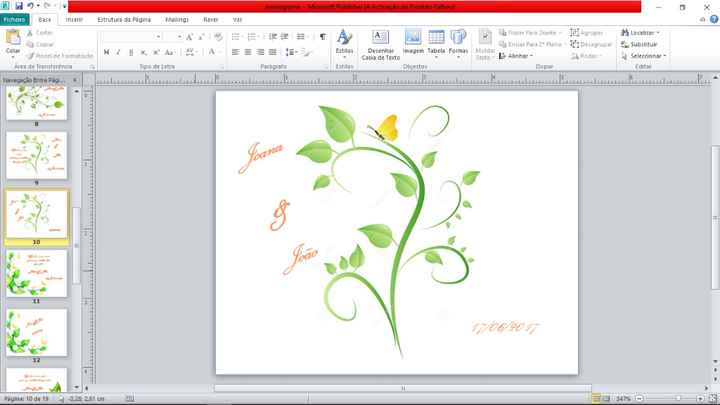Screen dimensions: 720x405
Task: Insert a Tabela from the ribbon
Action: (436, 44)
